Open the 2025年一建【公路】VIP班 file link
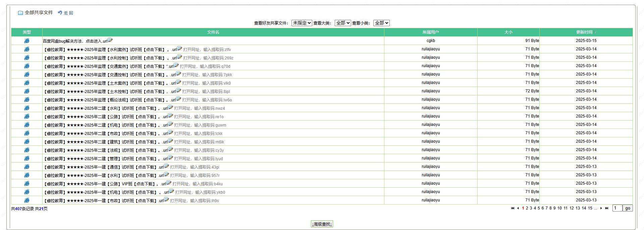644x230 pixels. 101,184
